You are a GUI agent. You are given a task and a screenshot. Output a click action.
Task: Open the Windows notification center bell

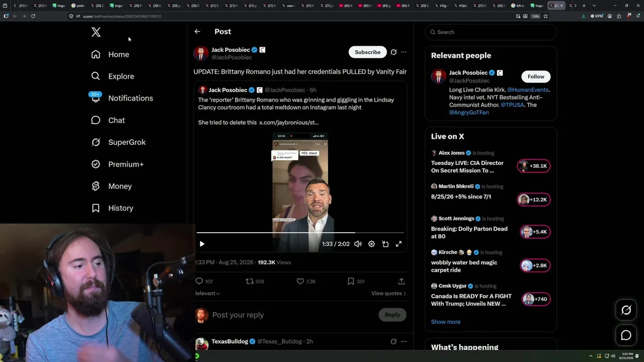pos(637,356)
